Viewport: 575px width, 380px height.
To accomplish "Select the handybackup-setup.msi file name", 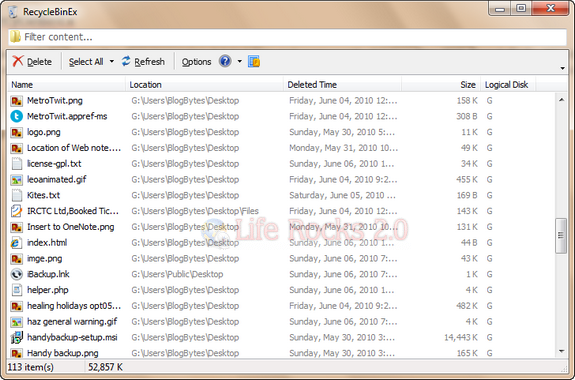I will coord(72,337).
